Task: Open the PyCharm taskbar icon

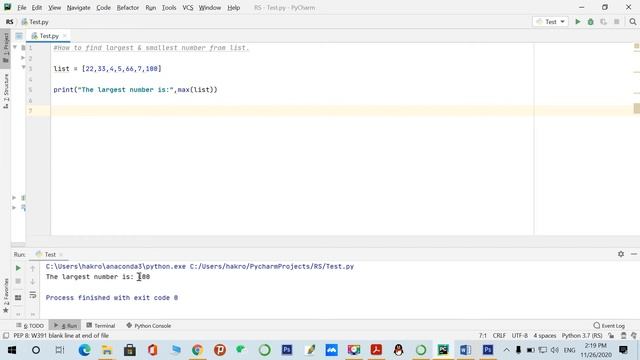Action: (443, 350)
